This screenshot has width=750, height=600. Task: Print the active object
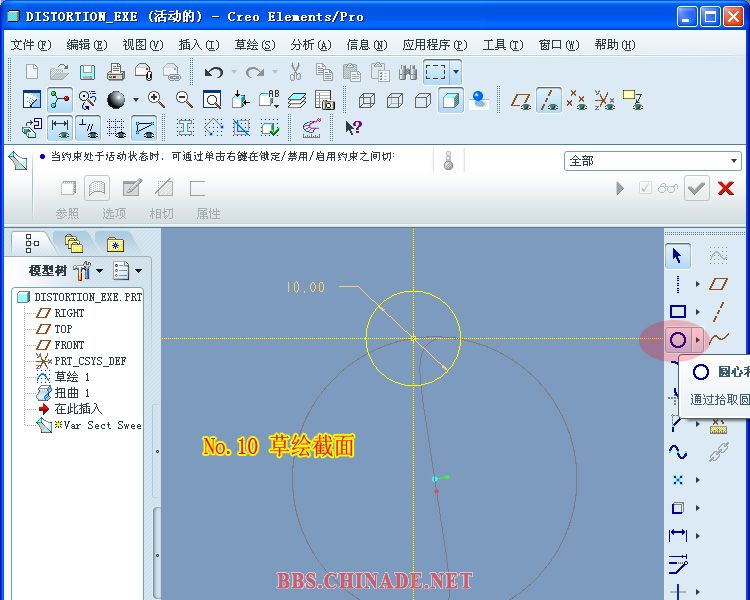coord(116,72)
